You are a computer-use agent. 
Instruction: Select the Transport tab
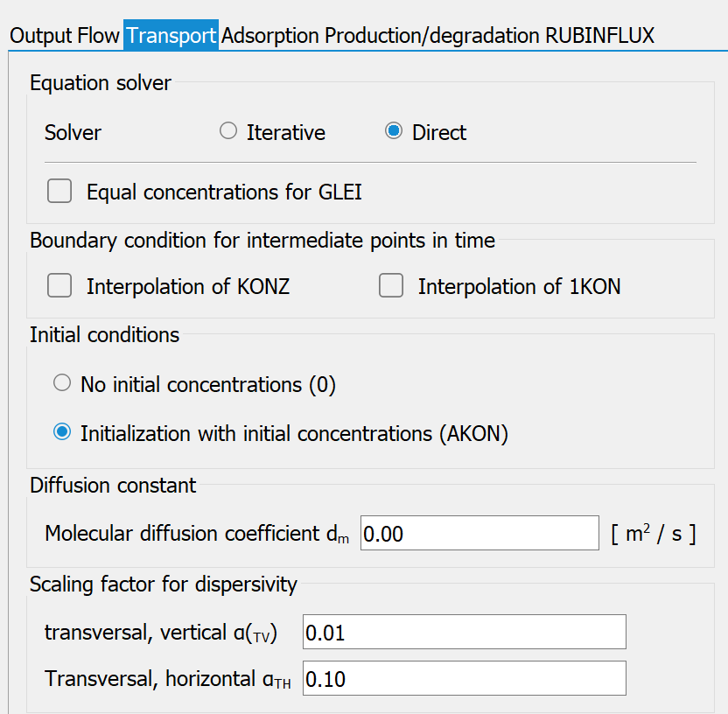[171, 35]
